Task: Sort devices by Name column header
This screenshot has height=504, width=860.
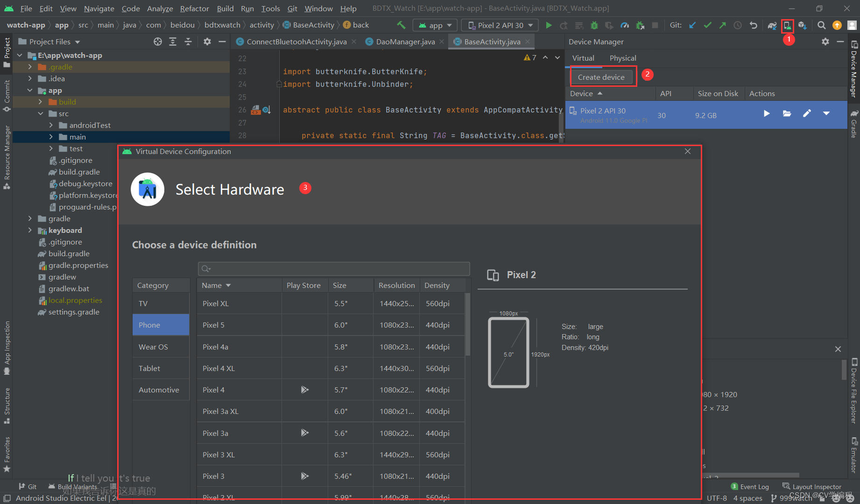Action: tap(240, 285)
